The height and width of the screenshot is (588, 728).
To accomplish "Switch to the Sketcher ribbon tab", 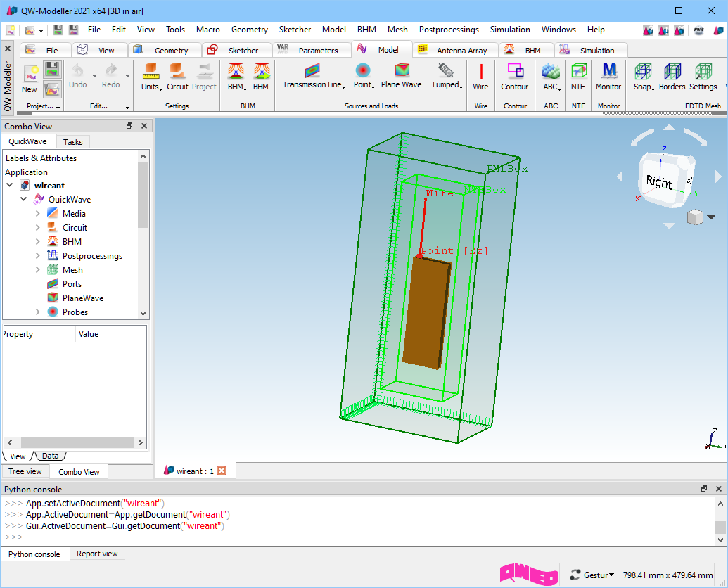I will [x=237, y=50].
